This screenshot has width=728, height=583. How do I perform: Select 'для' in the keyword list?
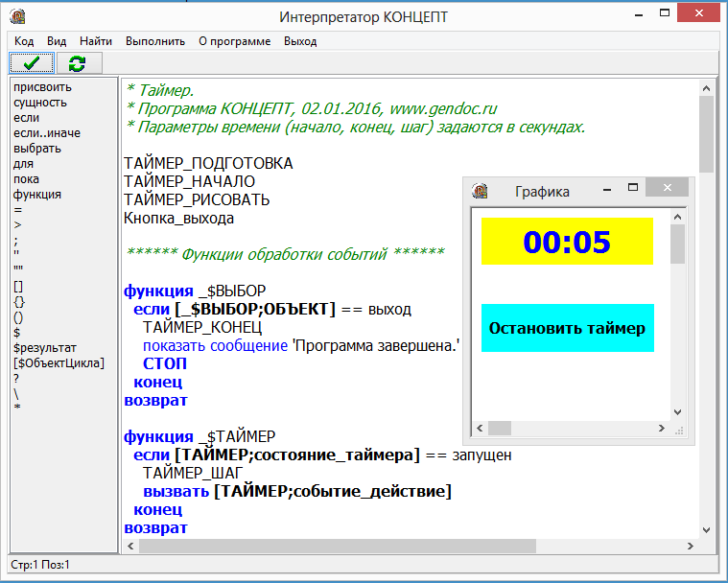coord(23,164)
